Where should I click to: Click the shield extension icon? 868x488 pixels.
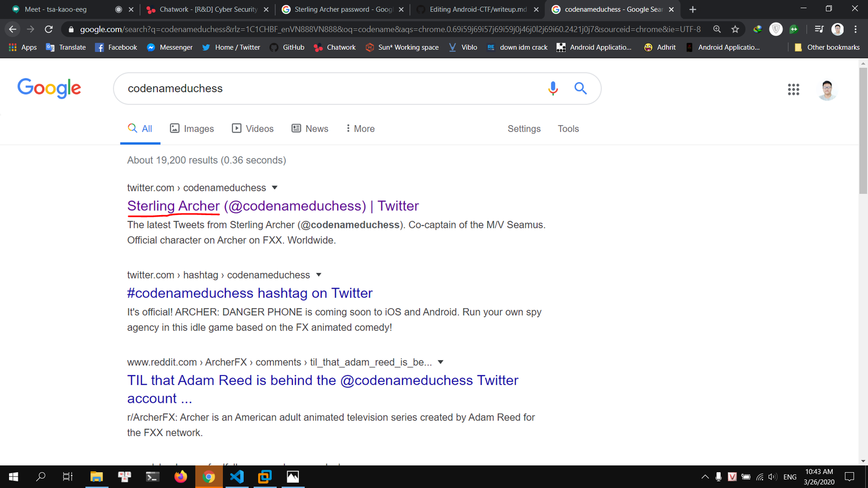pos(775,29)
